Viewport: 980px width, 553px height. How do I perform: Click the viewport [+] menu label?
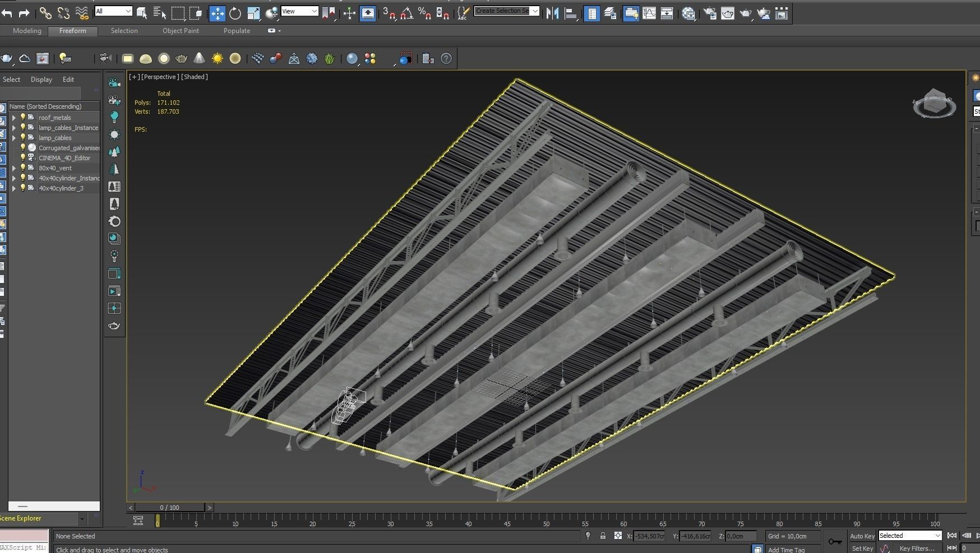pyautogui.click(x=135, y=77)
